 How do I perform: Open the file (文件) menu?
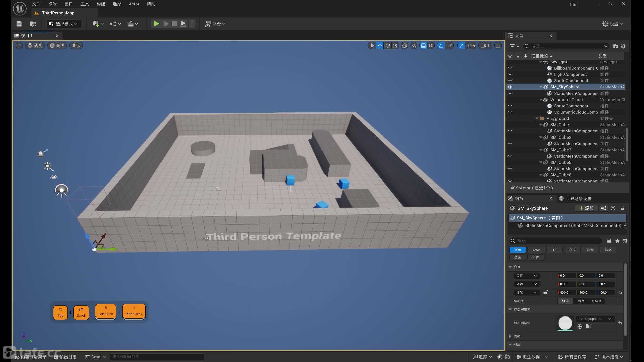coord(36,4)
